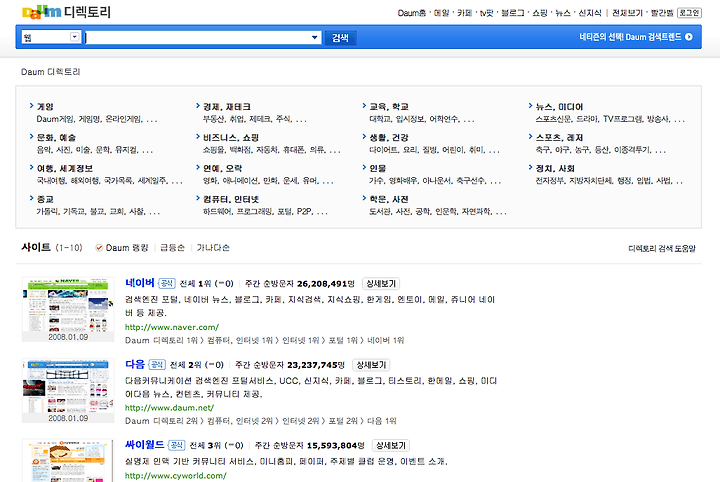Click the Daum logo
This screenshot has height=482, width=720.
pyautogui.click(x=42, y=12)
